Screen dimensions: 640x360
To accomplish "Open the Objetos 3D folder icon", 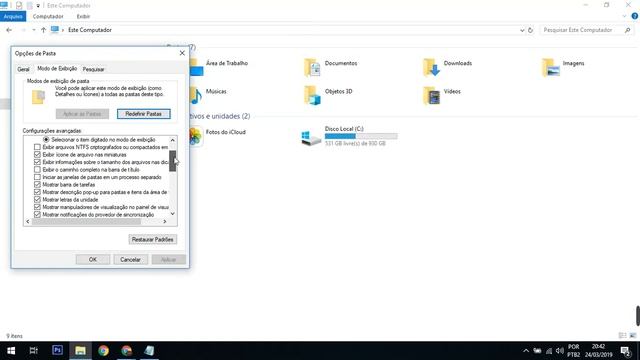I will point(312,96).
